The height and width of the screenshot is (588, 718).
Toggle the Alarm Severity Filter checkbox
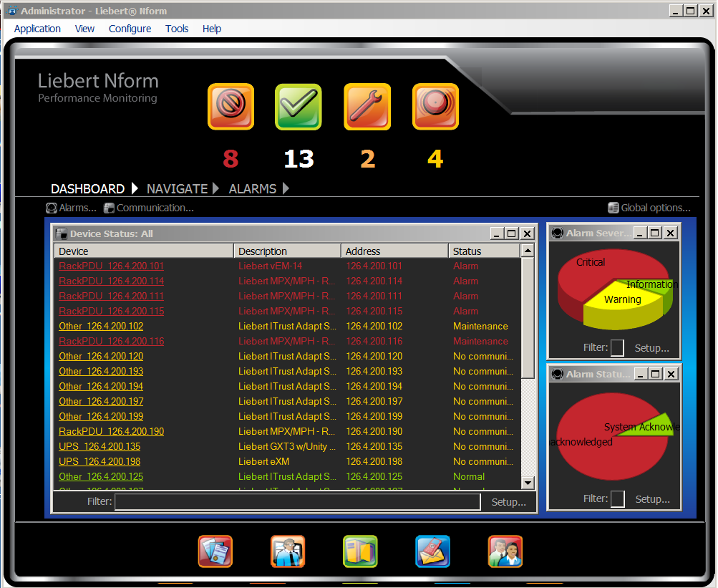pyautogui.click(x=617, y=348)
